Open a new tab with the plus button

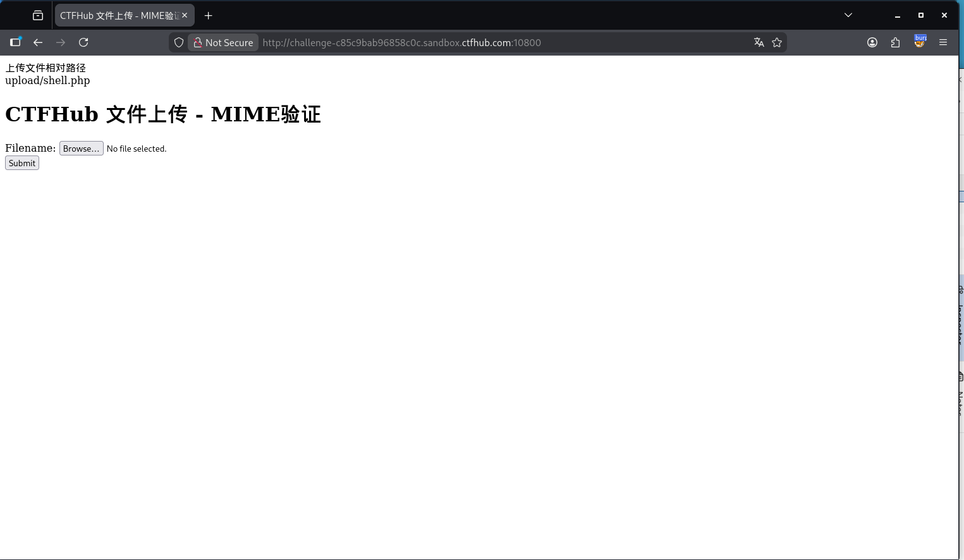(209, 15)
